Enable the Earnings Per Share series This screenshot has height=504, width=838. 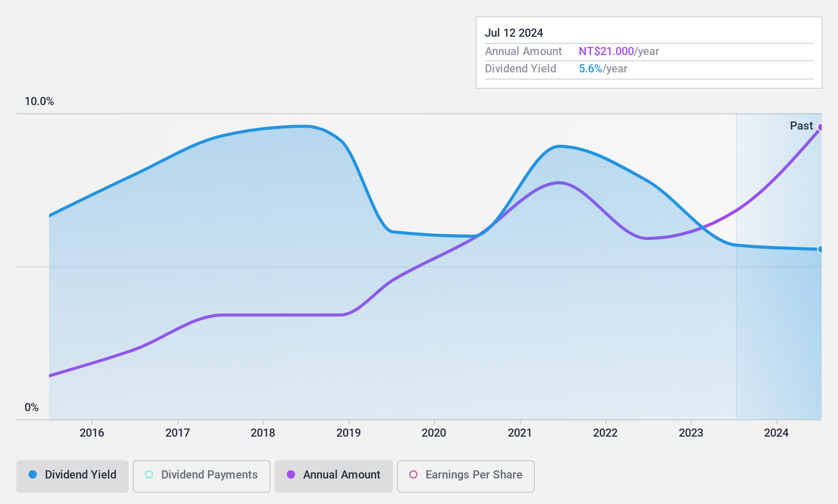pyautogui.click(x=466, y=476)
